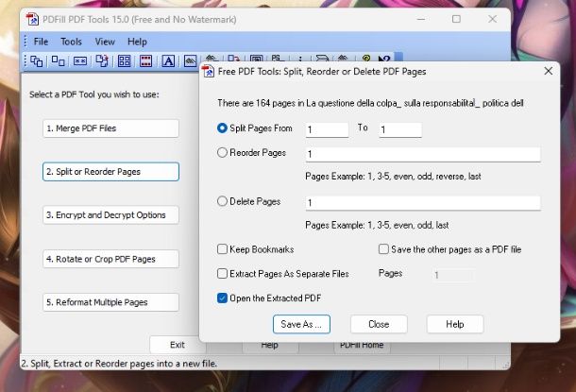Maximize the PDFill PDF Tools window
576x392 pixels.
coord(456,19)
